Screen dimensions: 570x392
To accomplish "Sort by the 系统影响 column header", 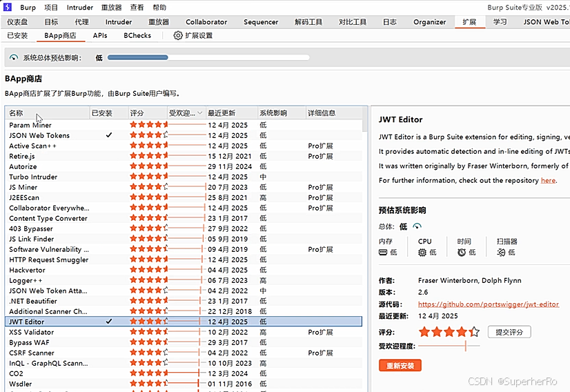I will (282, 113).
